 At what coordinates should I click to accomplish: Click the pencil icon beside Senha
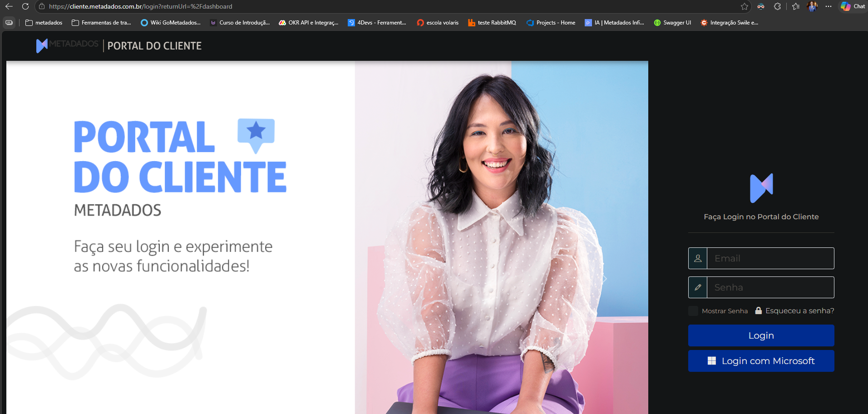[x=698, y=287]
